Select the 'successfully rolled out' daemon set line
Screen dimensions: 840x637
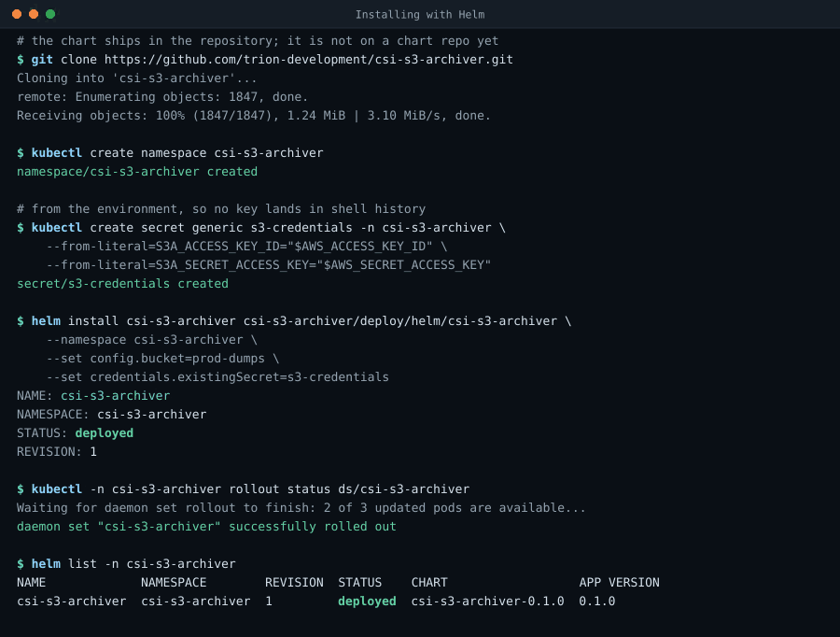pos(206,527)
